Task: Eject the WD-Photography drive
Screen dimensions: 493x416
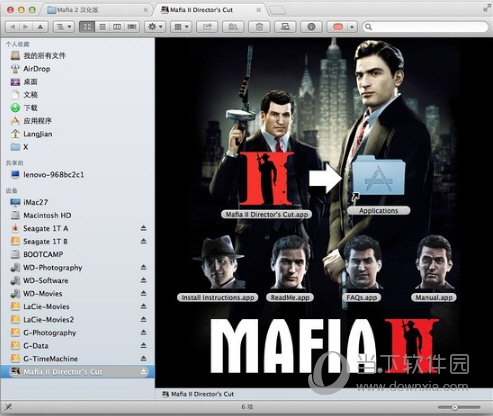Action: point(143,267)
